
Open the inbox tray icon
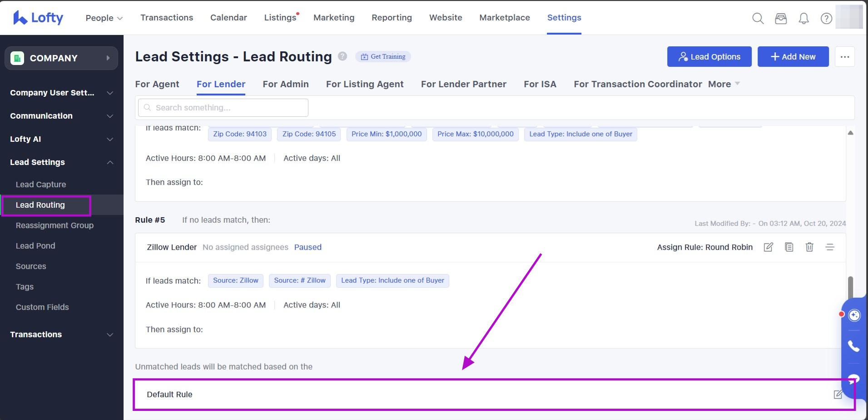tap(781, 18)
